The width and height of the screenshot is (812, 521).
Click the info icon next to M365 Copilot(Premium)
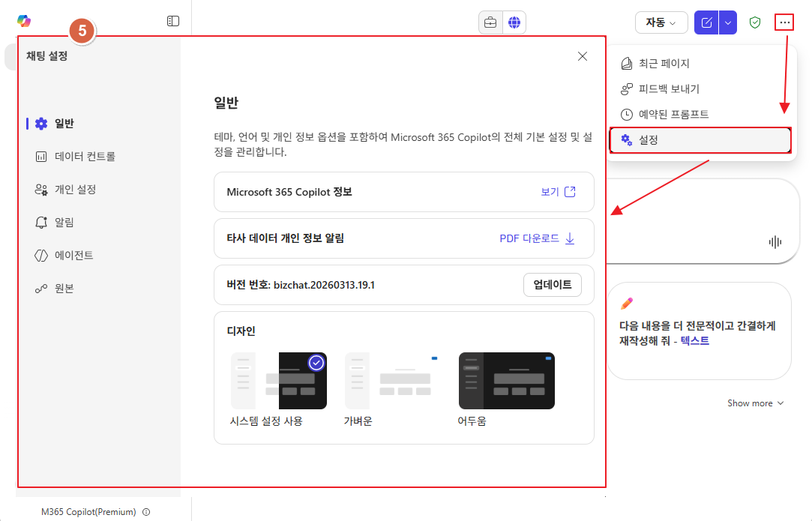click(x=146, y=512)
